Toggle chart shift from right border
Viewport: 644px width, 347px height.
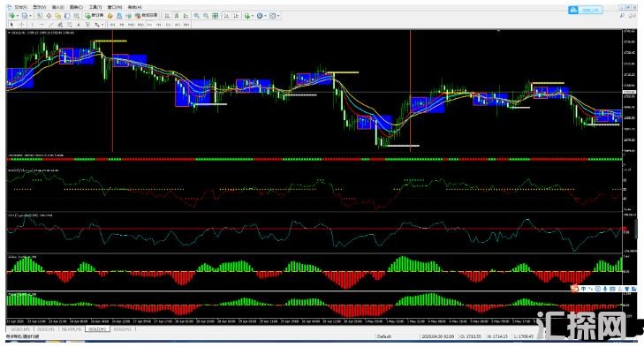[x=236, y=16]
